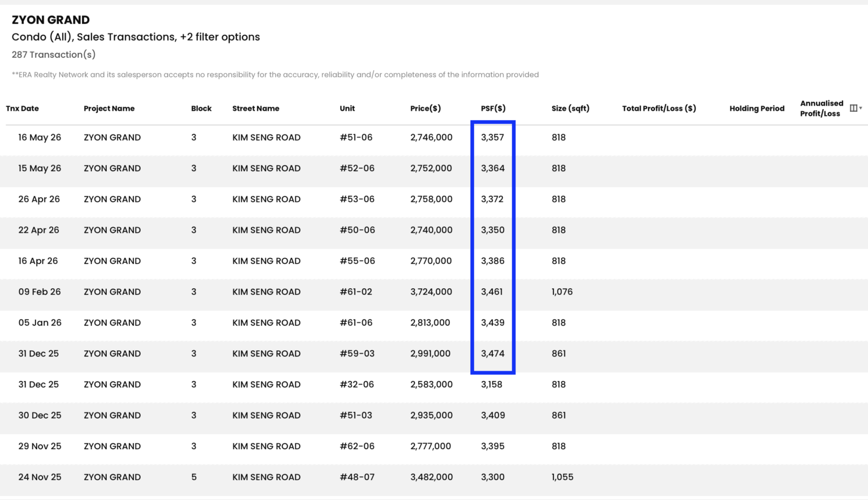Select the 16 May 26 transaction row
868x500 pixels.
pos(434,138)
